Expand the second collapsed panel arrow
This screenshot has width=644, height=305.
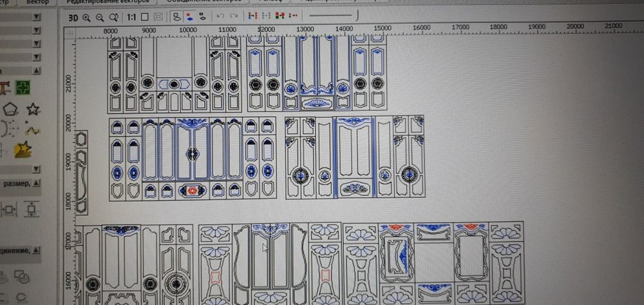pos(37,30)
